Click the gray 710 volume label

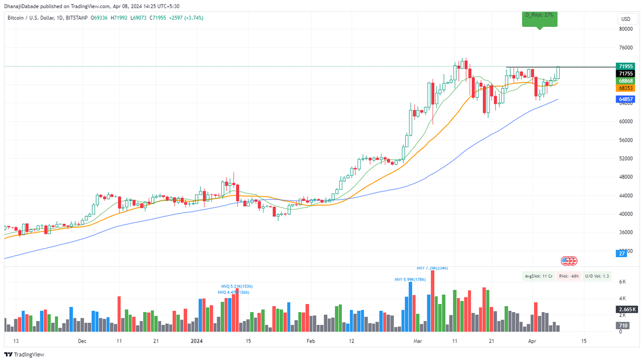tap(624, 326)
